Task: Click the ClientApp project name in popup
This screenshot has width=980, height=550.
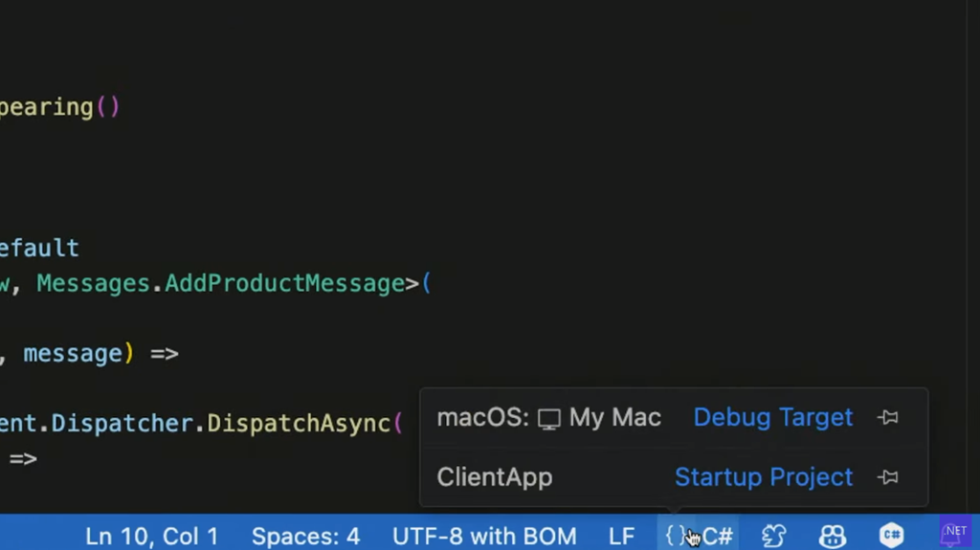Action: click(494, 477)
